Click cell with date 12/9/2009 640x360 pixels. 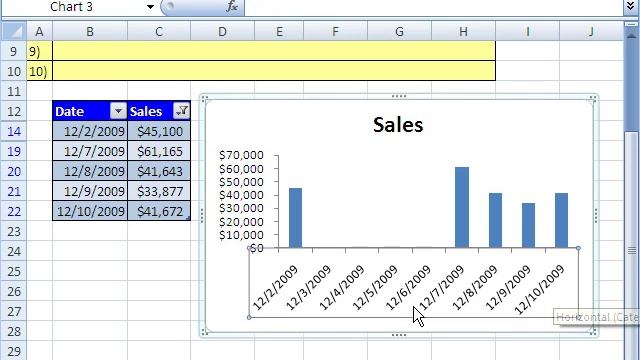(x=90, y=191)
